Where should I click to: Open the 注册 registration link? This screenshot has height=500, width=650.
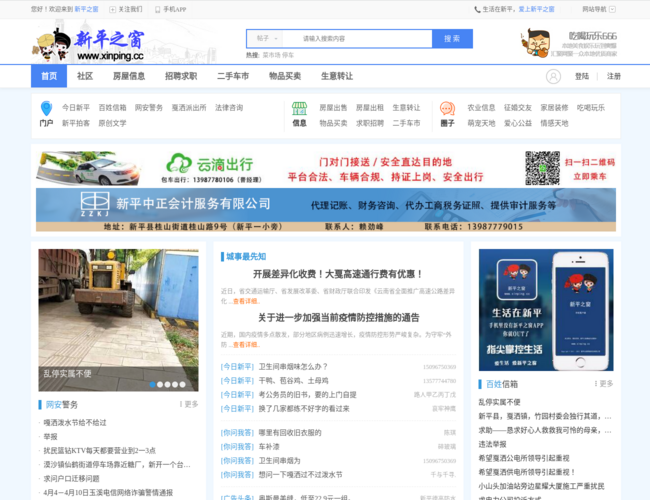pos(614,76)
